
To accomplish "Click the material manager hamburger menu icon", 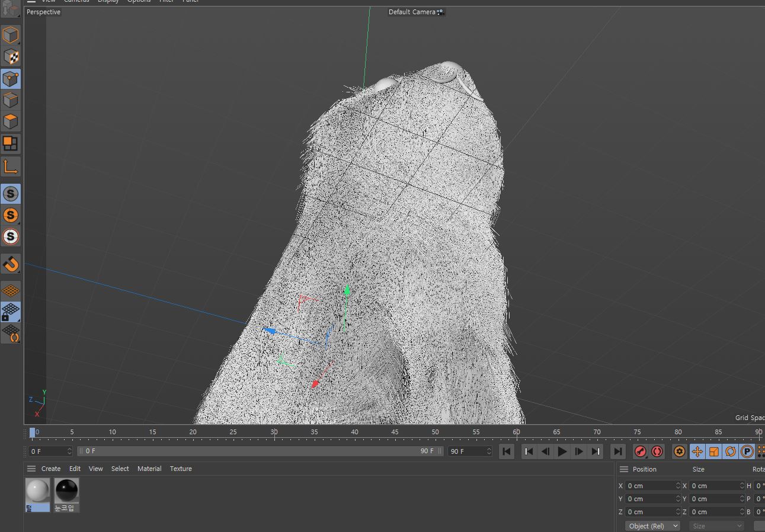I will 31,469.
